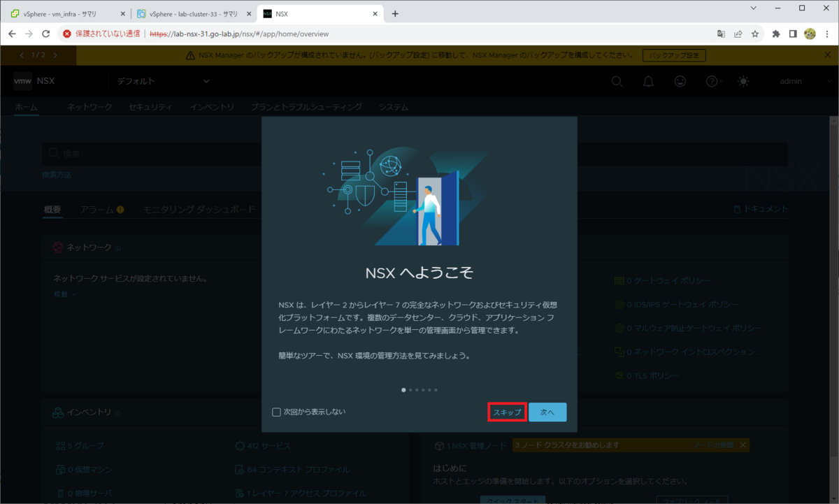The image size is (839, 504).
Task: Open the 0 仮想マシン link
Action: click(83, 469)
